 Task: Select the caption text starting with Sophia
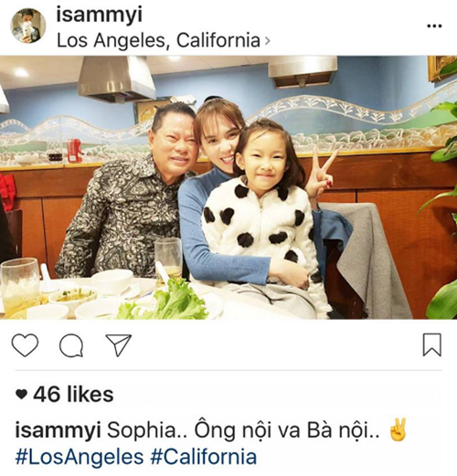coord(243,430)
